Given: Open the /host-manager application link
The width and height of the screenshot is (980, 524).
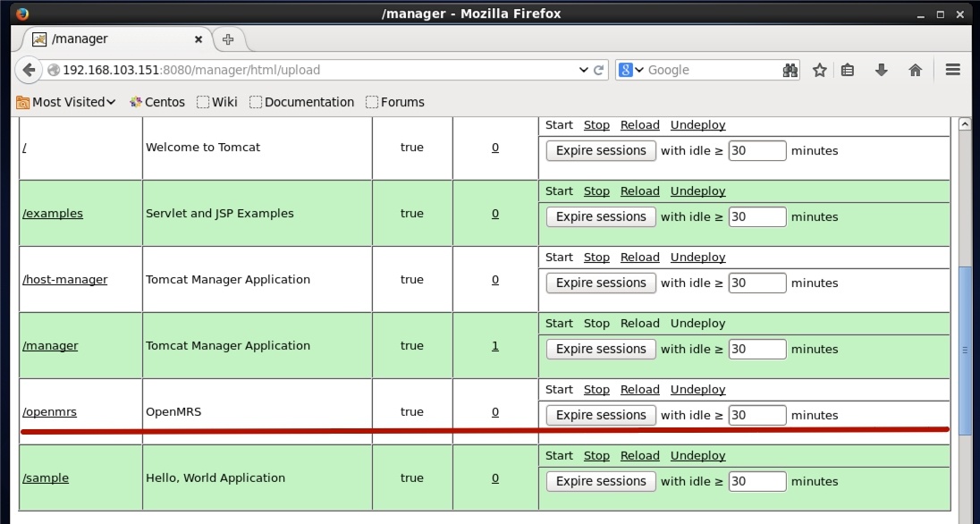Looking at the screenshot, I should [65, 280].
